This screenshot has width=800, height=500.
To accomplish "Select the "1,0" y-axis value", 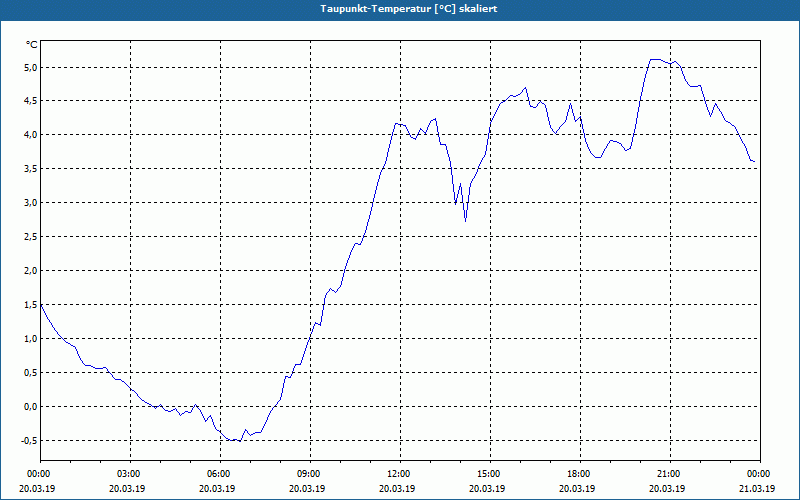I will [31, 339].
